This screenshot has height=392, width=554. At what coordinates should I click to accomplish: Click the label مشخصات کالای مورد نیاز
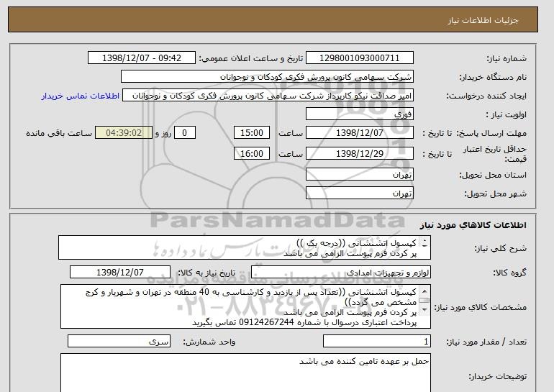480,307
